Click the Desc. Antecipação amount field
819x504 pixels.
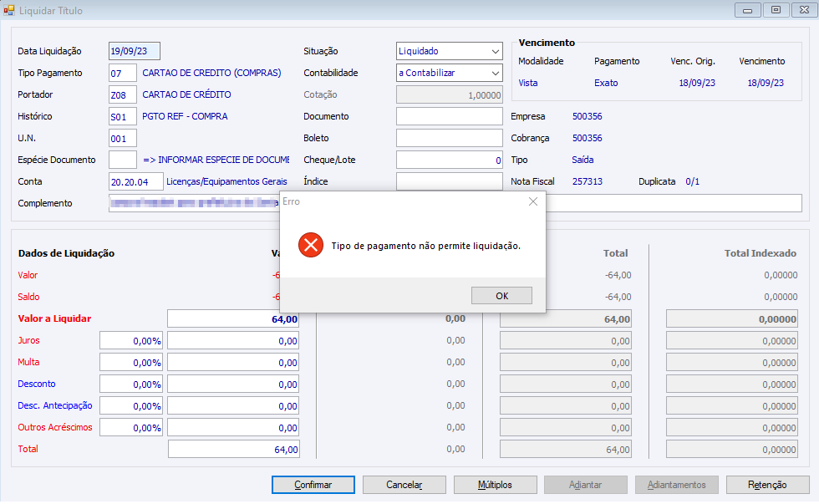(x=233, y=406)
